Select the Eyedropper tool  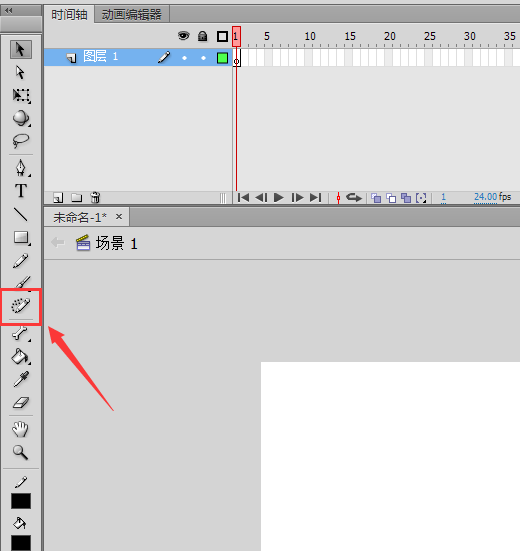click(21, 380)
